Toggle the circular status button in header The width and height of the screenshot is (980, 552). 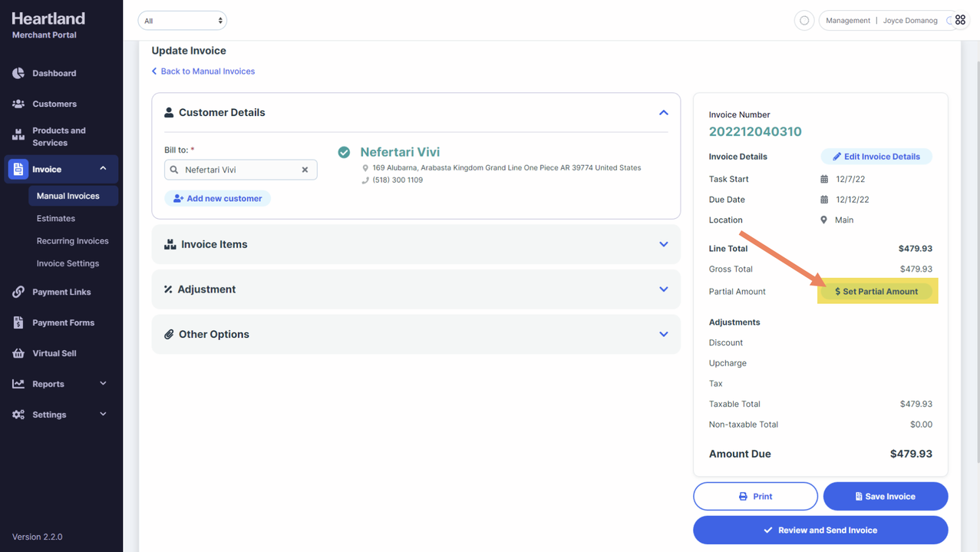[804, 21]
